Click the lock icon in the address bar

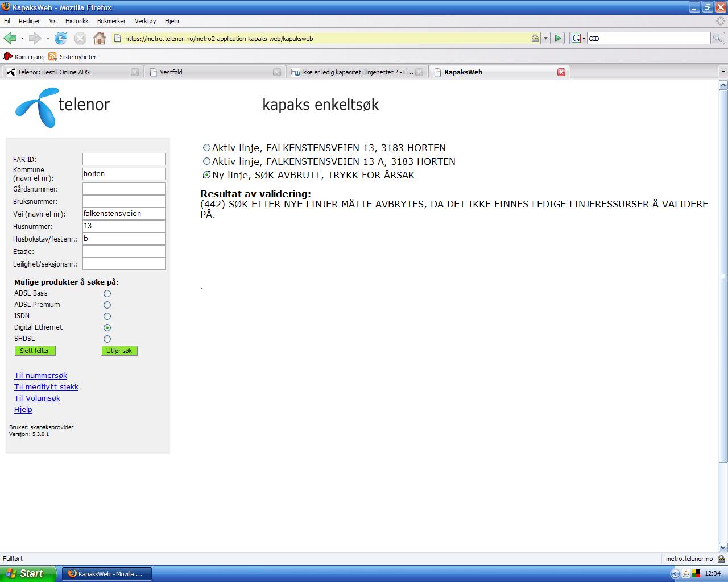click(x=535, y=38)
